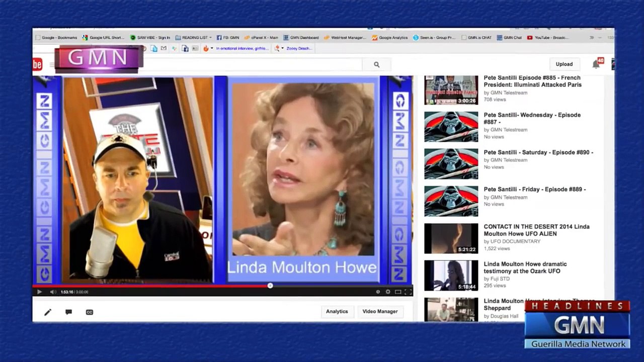Image resolution: width=644 pixels, height=362 pixels.
Task: Open the GMN.is CHAT bookmark
Action: [x=476, y=38]
